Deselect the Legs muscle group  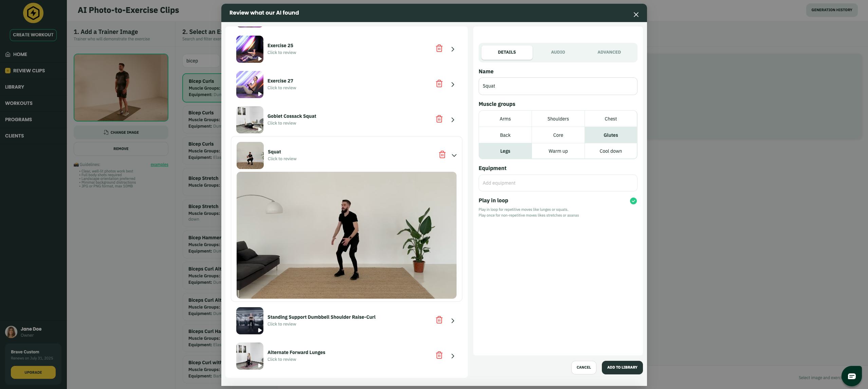[x=505, y=151]
